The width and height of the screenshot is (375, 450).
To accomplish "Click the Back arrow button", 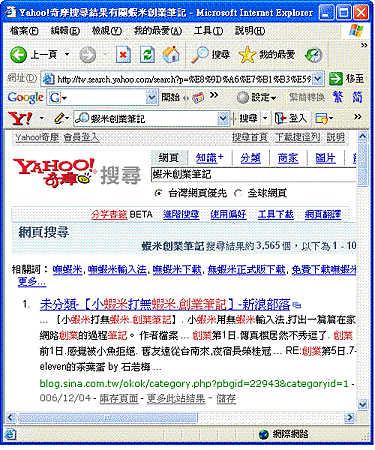I will pyautogui.click(x=18, y=54).
